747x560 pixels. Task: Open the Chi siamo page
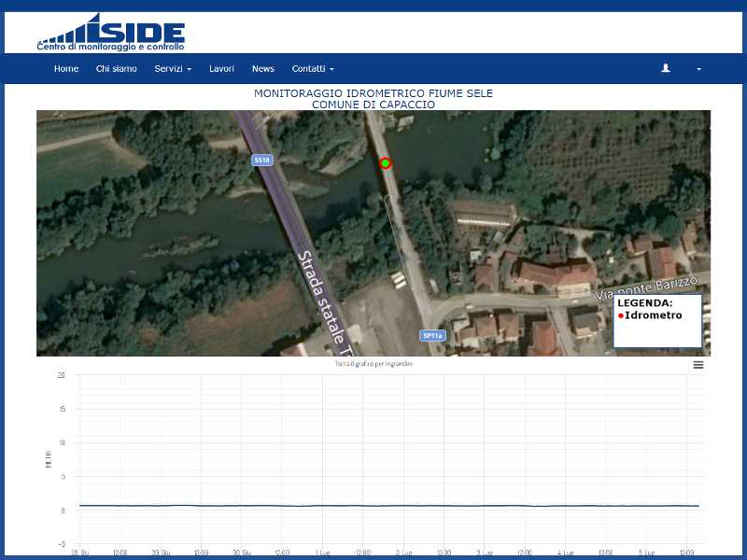(x=116, y=68)
